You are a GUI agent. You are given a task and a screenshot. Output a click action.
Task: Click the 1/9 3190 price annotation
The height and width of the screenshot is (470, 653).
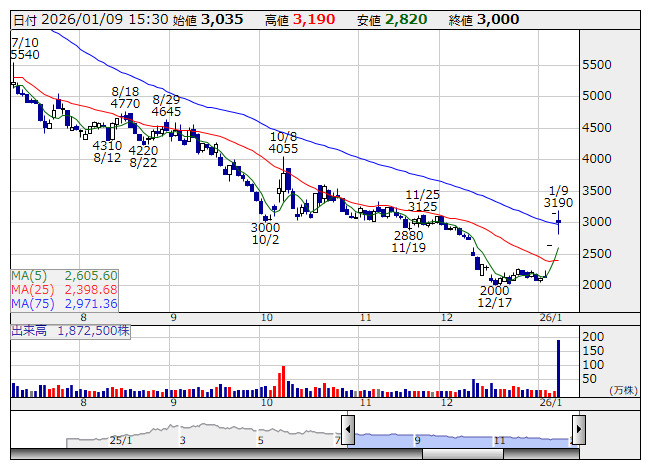[x=558, y=196]
